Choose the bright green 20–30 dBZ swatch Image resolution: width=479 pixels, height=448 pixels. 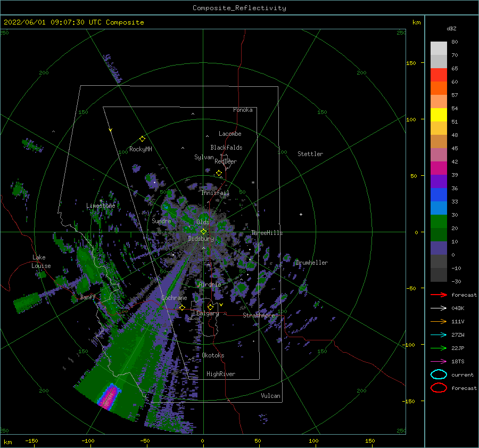pos(439,222)
